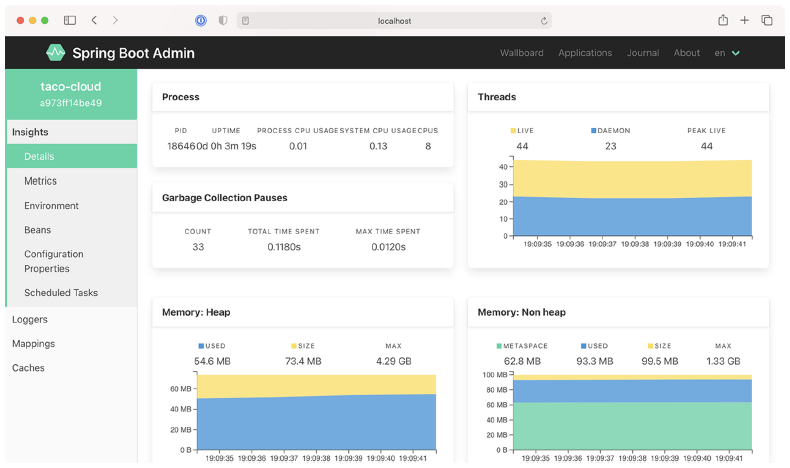Open the Wallboard nav item
This screenshot has height=468, width=790.
[521, 53]
